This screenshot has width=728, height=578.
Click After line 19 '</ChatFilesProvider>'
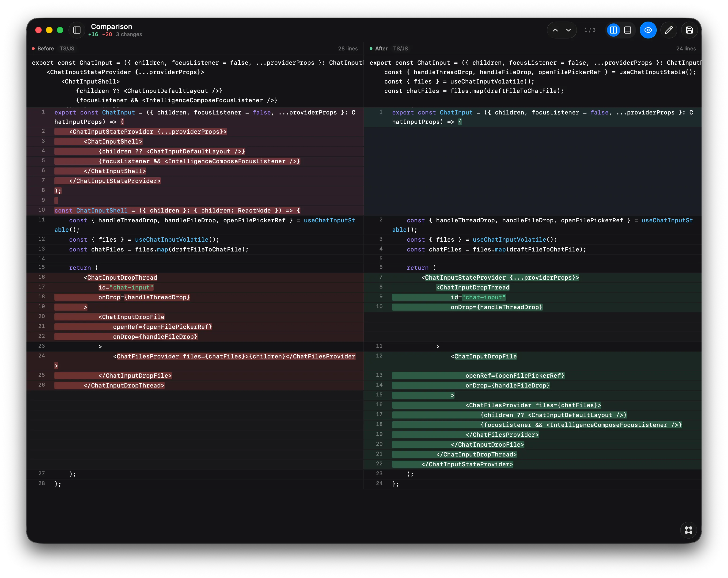pos(502,435)
